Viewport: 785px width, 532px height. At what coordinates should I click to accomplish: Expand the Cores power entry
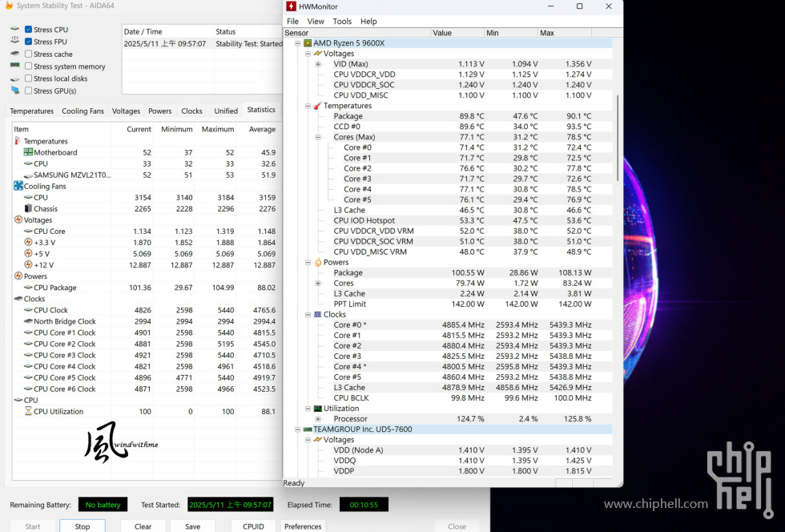coord(318,284)
